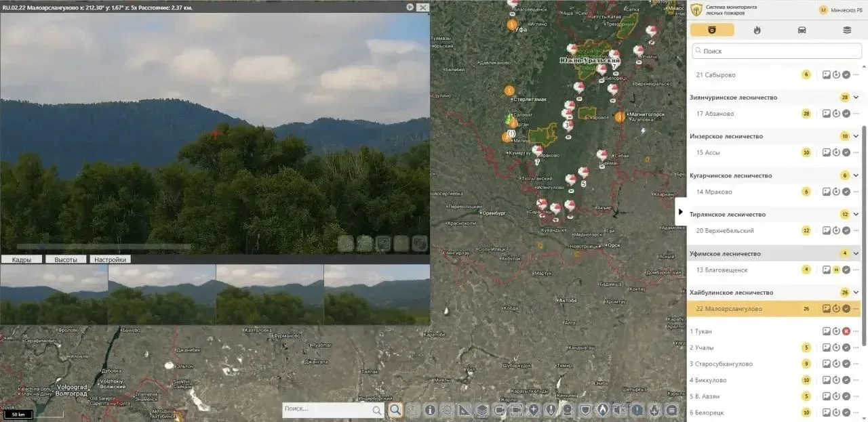The width and height of the screenshot is (868, 422).
Task: Open the layers tab in sidebar header
Action: click(x=846, y=30)
